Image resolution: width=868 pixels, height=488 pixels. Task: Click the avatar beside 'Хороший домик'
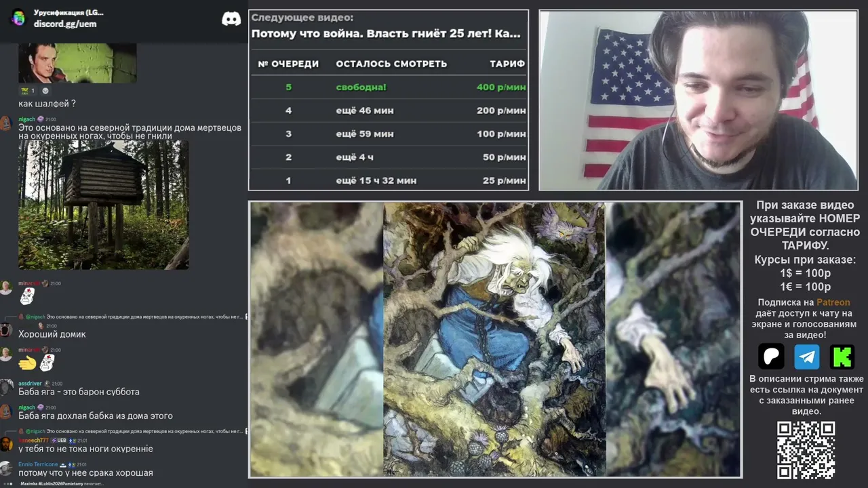point(6,329)
